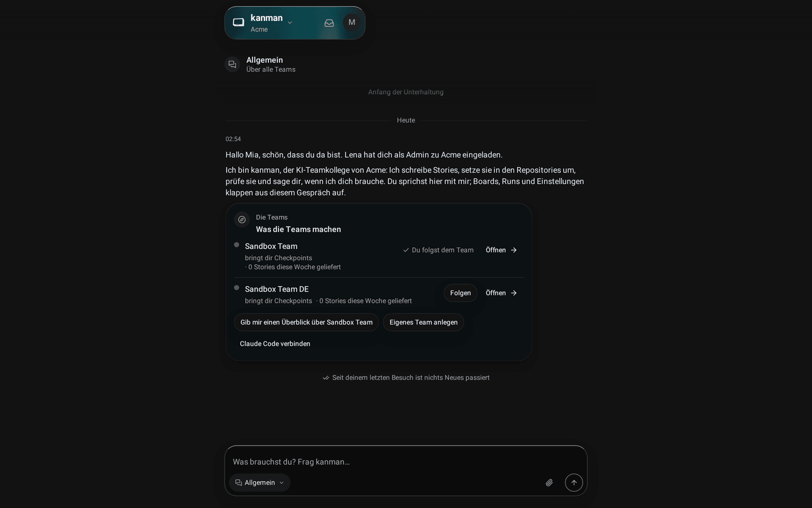Click the compass icon beside Die Teams

point(242,220)
